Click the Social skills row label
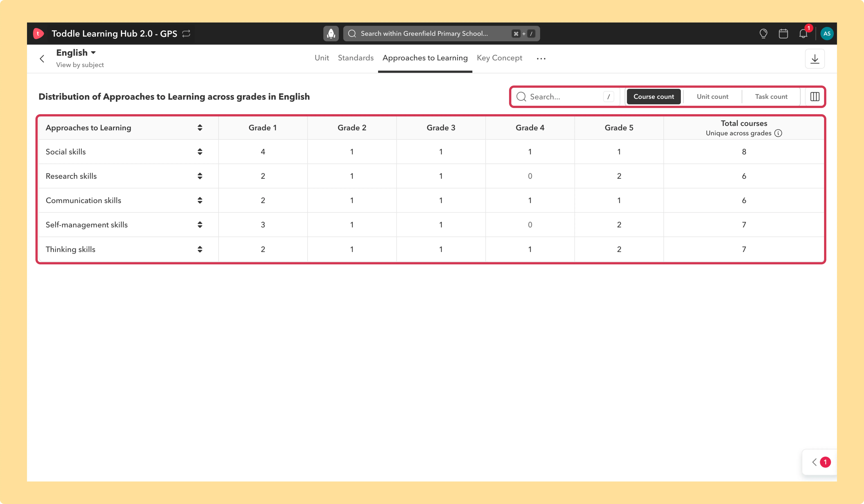Screen dimensions: 864x504 coord(66,152)
